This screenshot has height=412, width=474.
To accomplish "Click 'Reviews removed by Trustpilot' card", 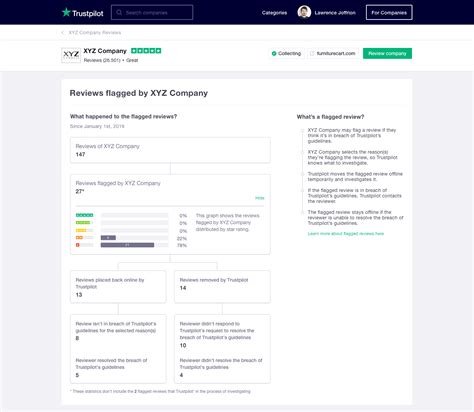I will tap(222, 287).
